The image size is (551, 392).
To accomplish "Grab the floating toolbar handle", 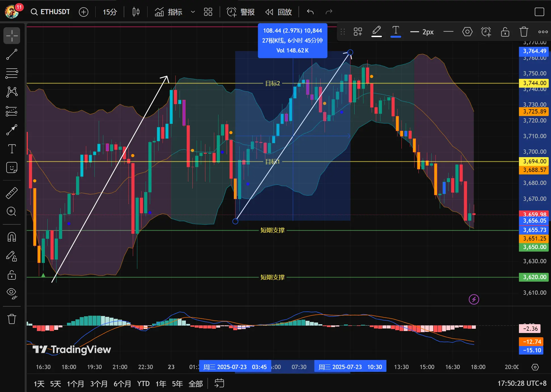I will (343, 32).
